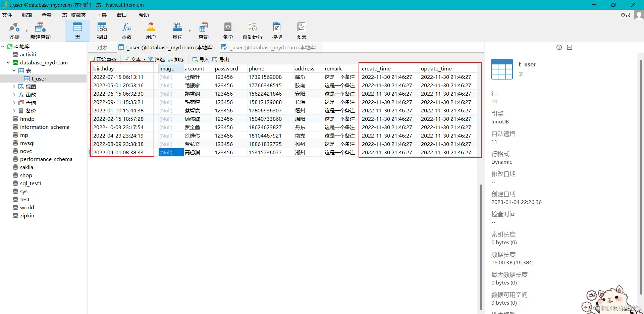Select the highlighted (Null) image cell

(x=171, y=152)
